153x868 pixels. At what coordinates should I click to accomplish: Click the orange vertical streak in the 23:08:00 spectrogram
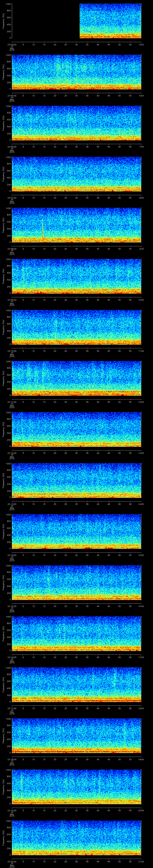[43, 229]
